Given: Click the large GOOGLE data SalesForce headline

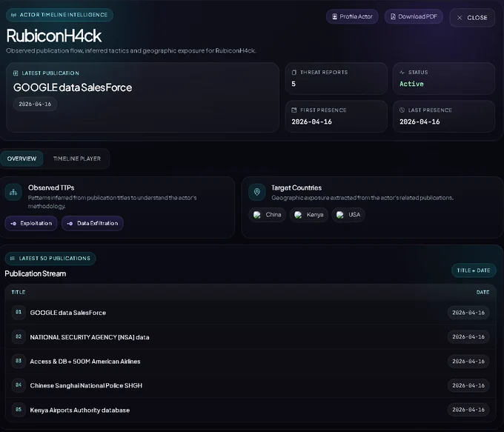Looking at the screenshot, I should click(73, 87).
